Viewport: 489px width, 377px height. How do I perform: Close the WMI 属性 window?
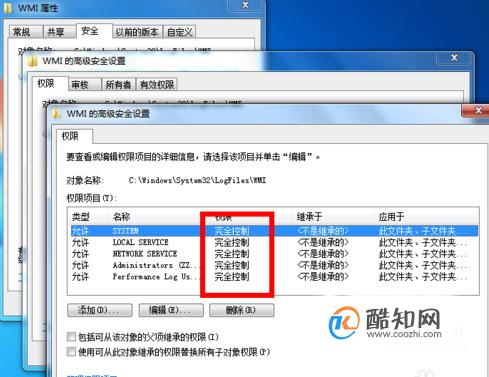pos(245,5)
